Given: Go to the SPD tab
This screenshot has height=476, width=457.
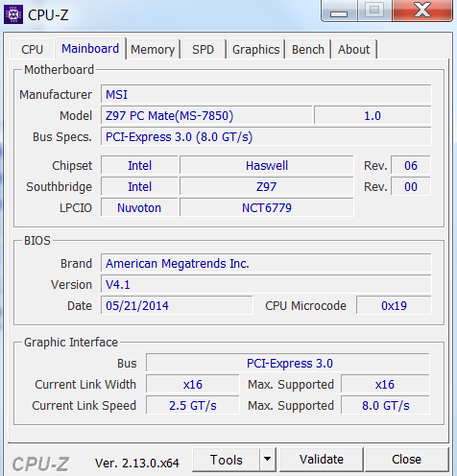Looking at the screenshot, I should (x=203, y=50).
